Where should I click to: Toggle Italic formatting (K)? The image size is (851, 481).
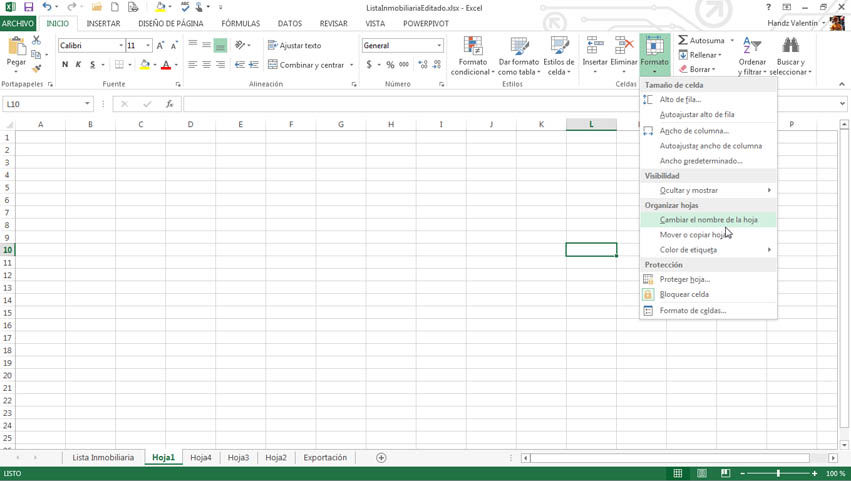pyautogui.click(x=78, y=65)
